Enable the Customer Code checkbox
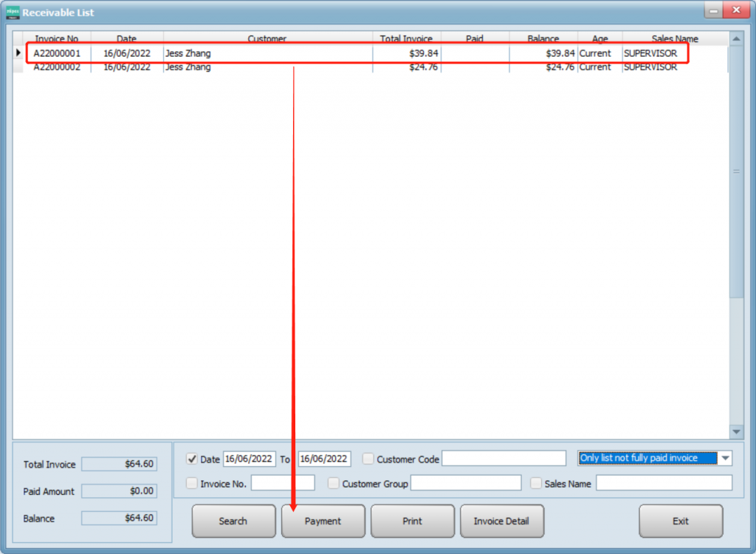 coord(368,459)
